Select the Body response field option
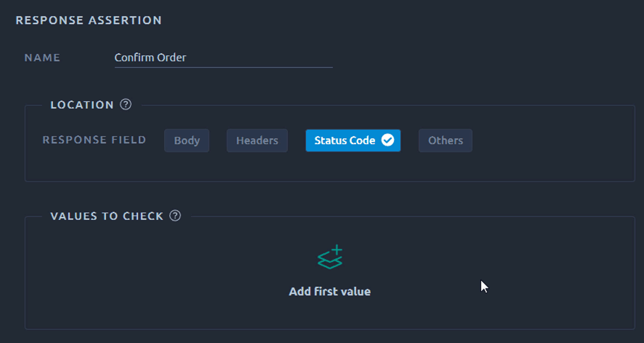 coord(187,140)
